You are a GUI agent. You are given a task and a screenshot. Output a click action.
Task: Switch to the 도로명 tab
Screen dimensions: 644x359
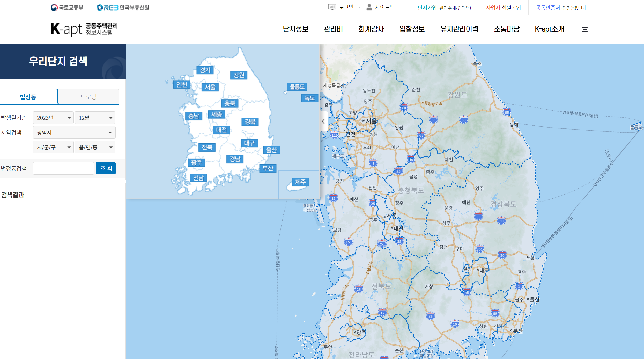click(88, 97)
